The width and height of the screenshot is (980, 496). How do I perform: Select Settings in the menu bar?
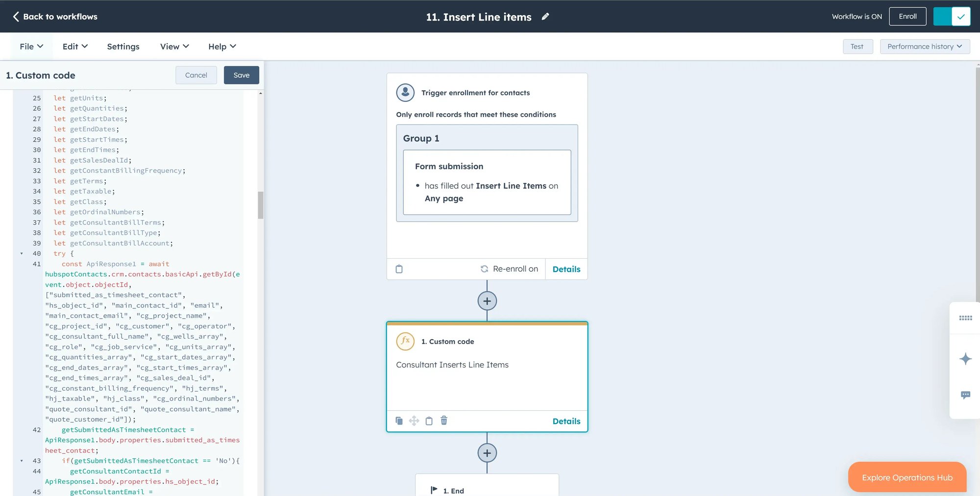click(x=123, y=46)
